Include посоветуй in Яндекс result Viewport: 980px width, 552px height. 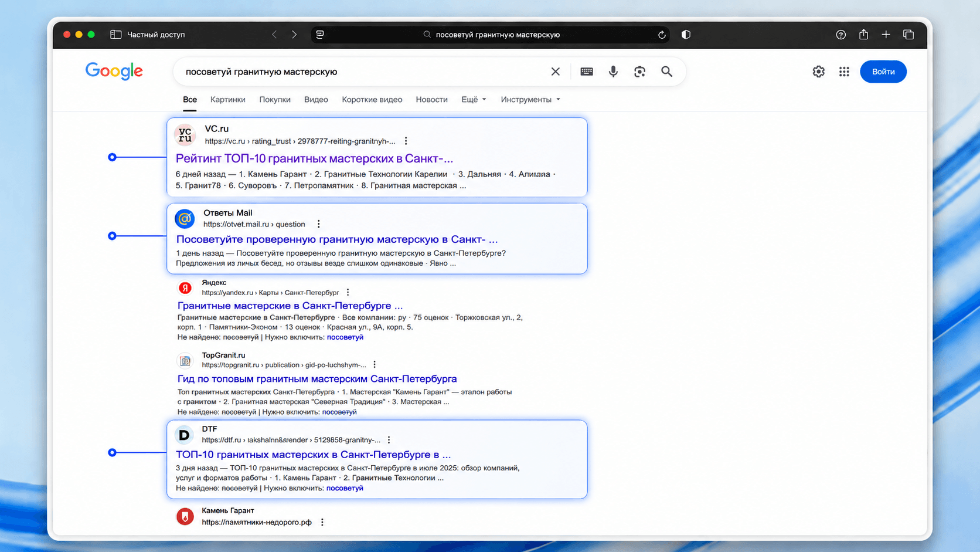click(345, 337)
